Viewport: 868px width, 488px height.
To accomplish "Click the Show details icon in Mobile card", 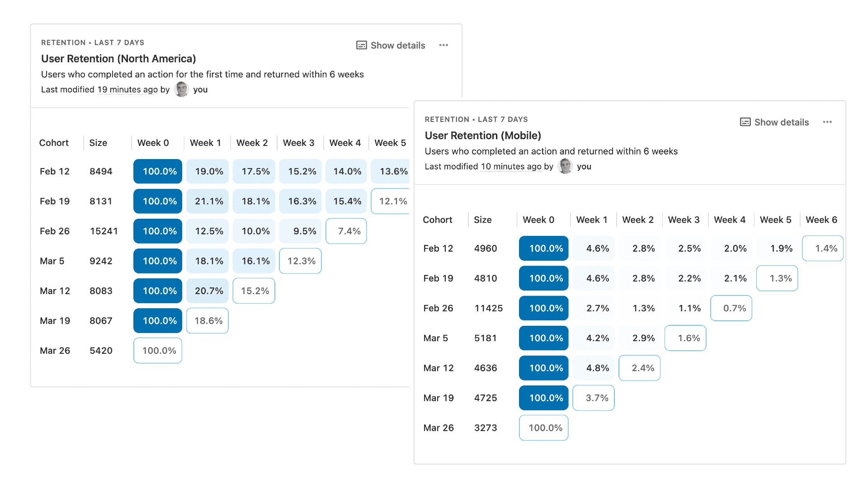I will (745, 122).
